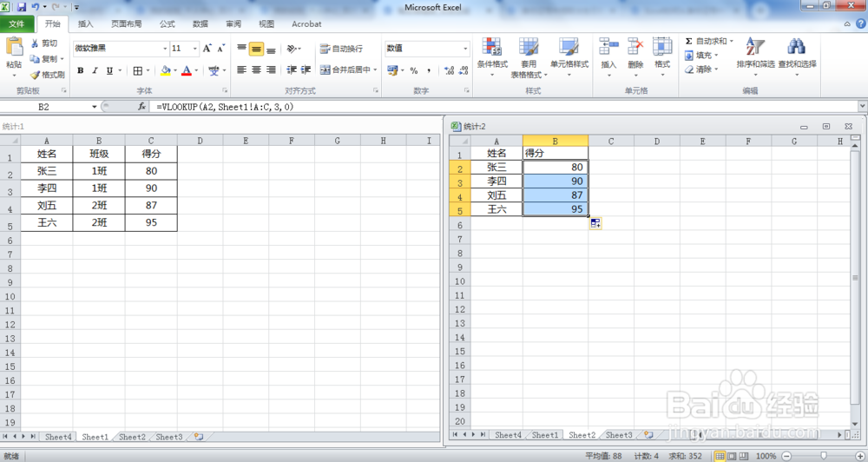Open Conditional Formatting (条件格式)
Screen dimensions: 868x462
coord(492,57)
